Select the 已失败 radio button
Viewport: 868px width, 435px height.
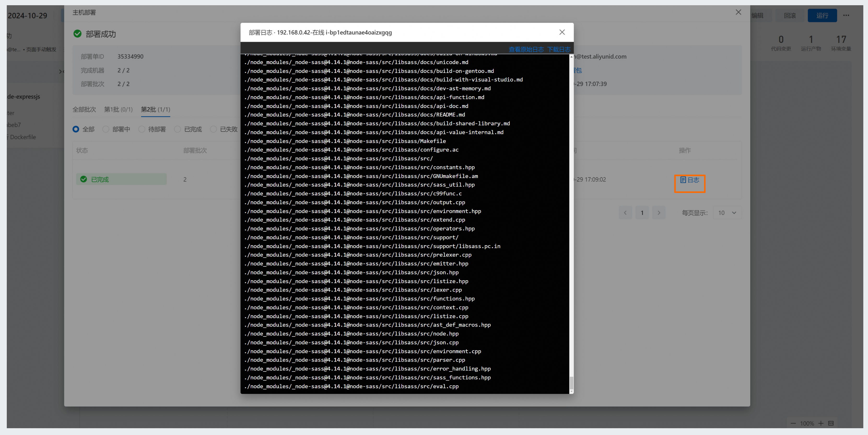(213, 129)
